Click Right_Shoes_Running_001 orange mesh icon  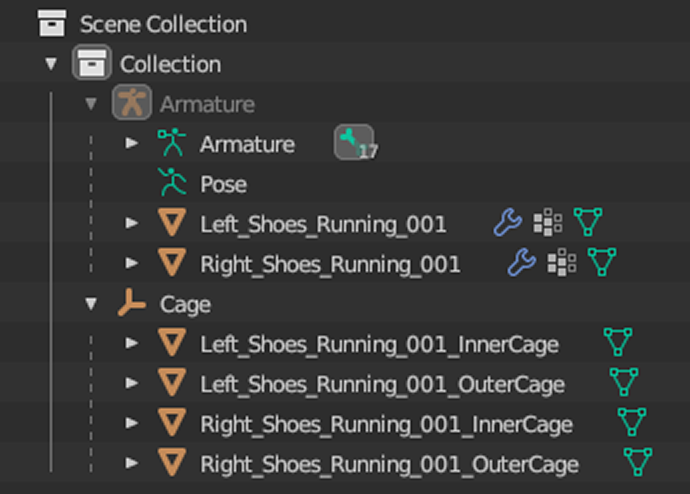coord(172,263)
